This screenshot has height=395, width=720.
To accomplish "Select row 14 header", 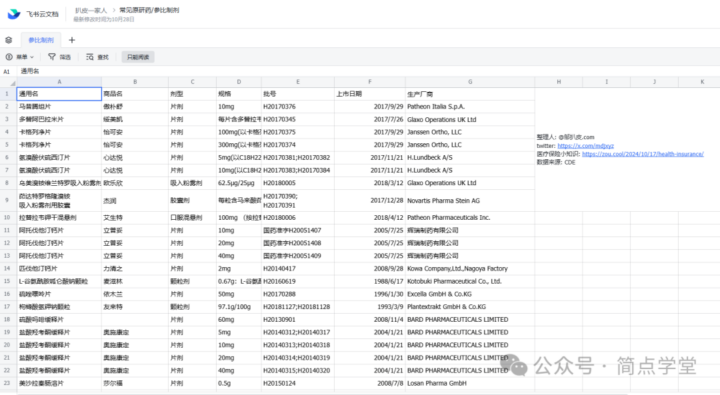I will [7, 268].
